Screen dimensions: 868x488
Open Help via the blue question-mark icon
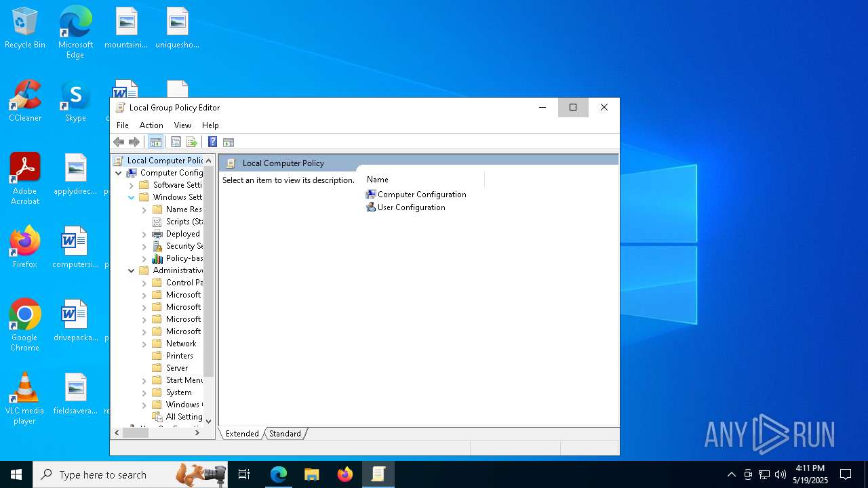pyautogui.click(x=212, y=142)
